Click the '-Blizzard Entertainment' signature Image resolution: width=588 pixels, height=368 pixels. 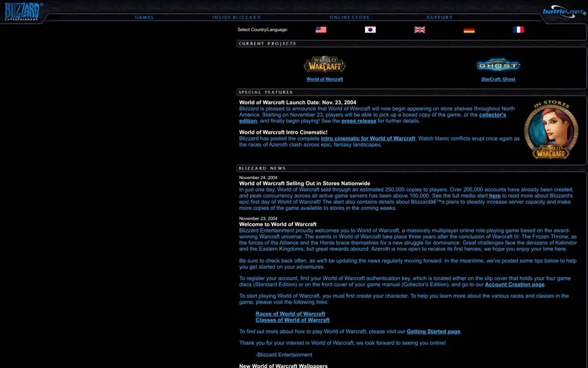(x=284, y=355)
